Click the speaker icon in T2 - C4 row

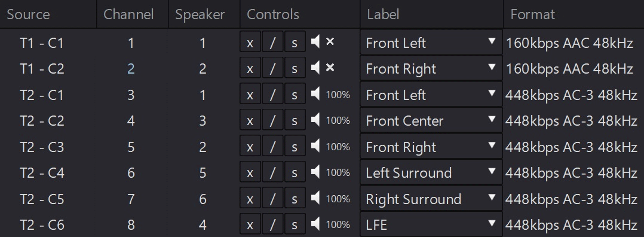click(315, 172)
